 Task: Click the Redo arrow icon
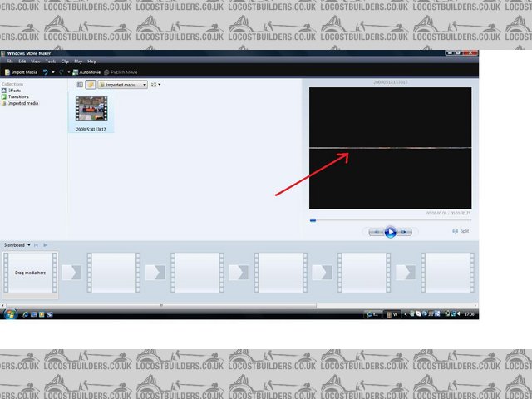tap(61, 72)
